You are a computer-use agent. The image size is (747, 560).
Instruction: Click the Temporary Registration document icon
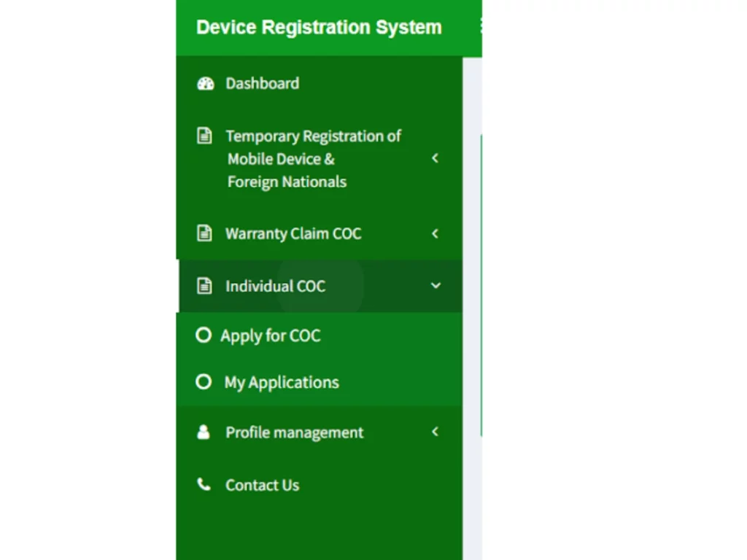(x=205, y=136)
